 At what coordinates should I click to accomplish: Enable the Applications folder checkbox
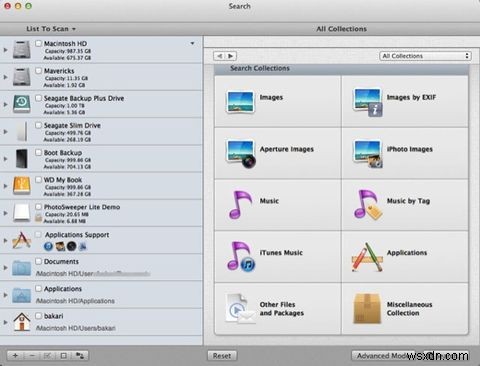point(39,289)
